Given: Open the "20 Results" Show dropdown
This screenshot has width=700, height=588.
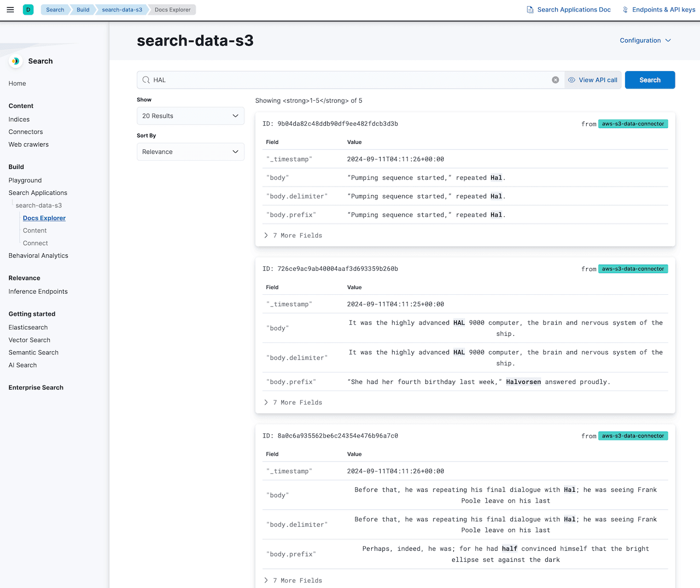Looking at the screenshot, I should coord(190,115).
